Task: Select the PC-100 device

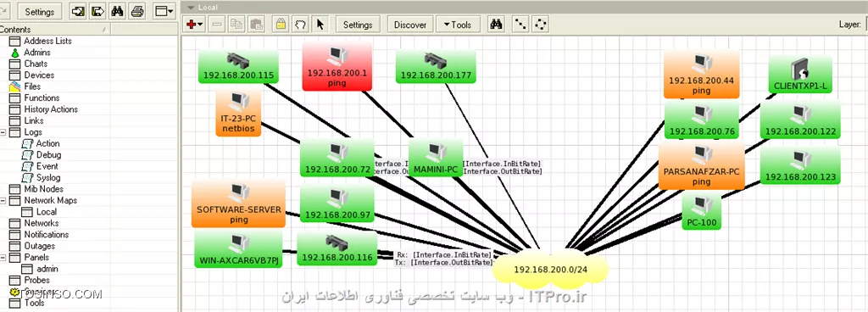Action: (701, 211)
